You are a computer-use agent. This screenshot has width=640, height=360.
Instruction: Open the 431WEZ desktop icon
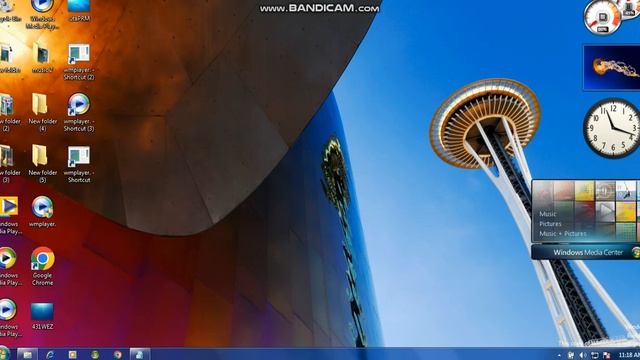click(x=42, y=316)
